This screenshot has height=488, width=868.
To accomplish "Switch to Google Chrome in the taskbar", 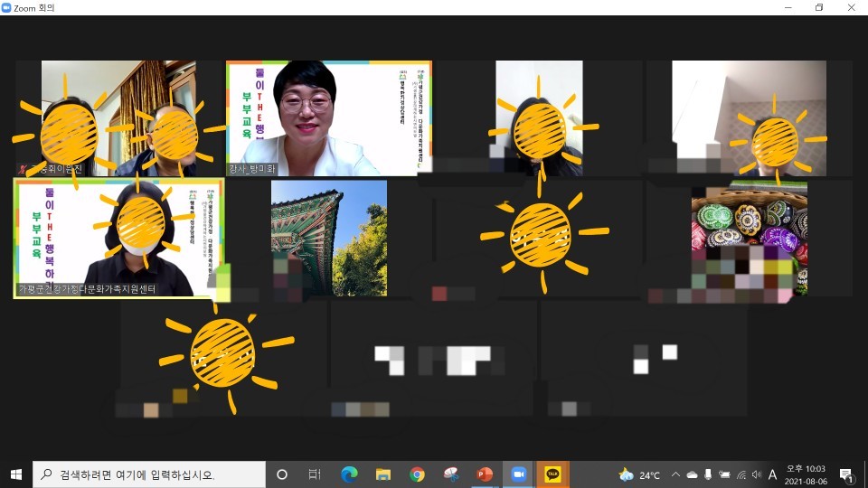I will tap(417, 474).
